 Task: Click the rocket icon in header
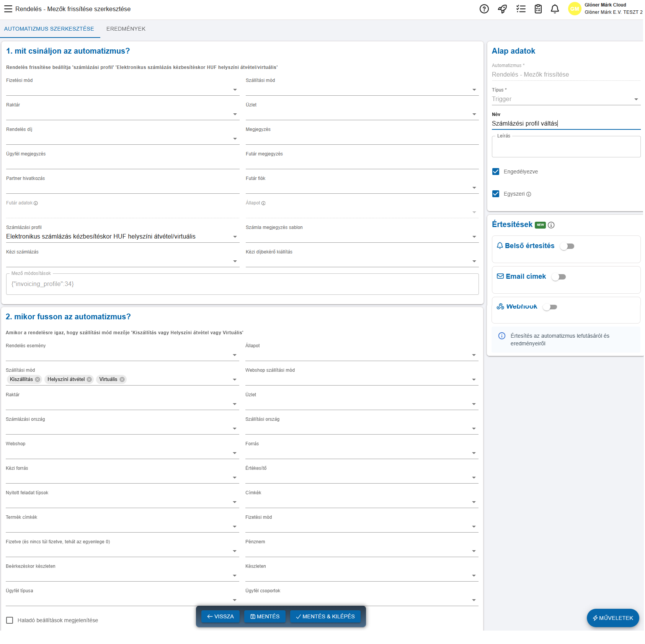tap(502, 9)
